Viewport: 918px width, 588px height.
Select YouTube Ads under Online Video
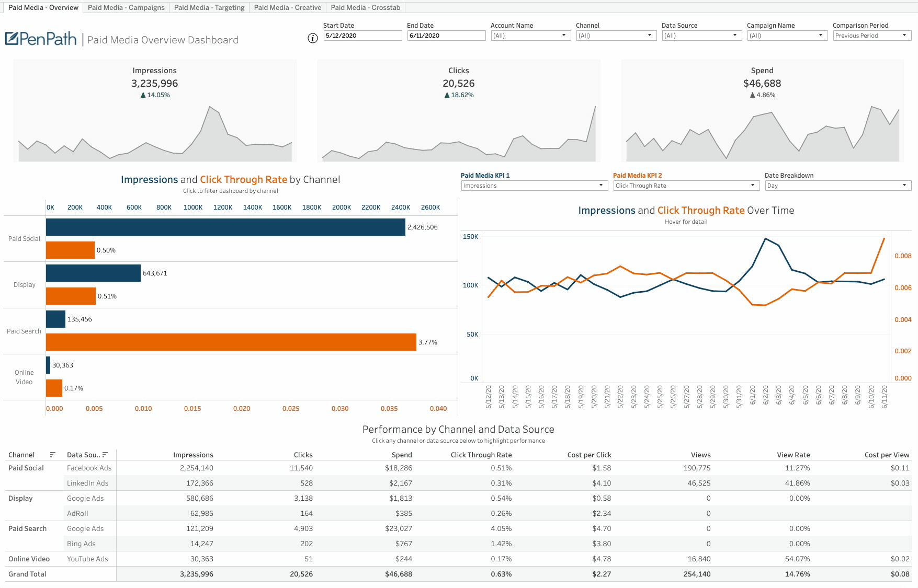[87, 559]
